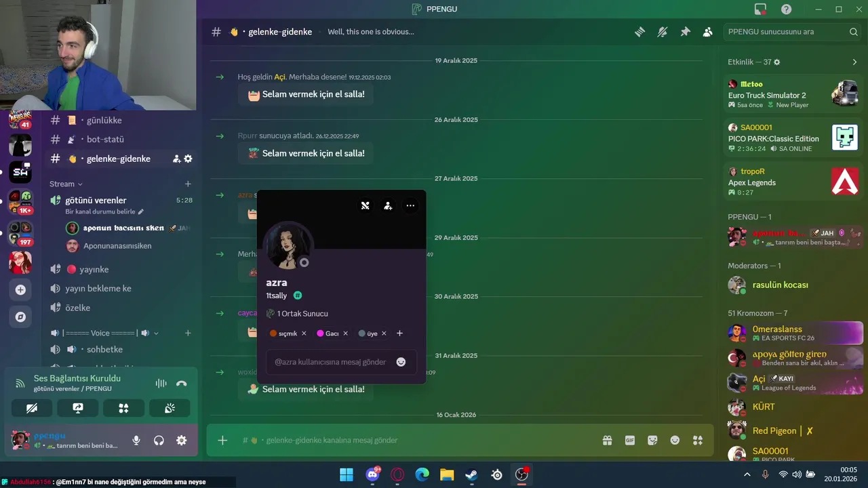Toggle camera in voice panel
The image size is (868, 488).
(x=32, y=408)
